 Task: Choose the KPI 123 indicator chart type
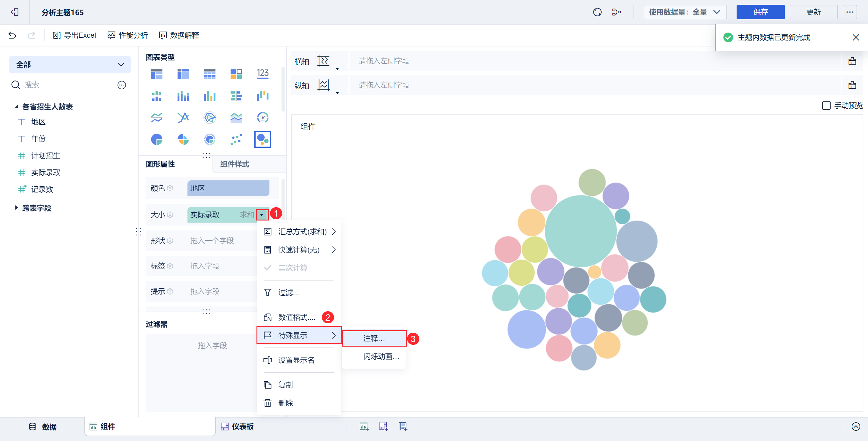click(263, 74)
